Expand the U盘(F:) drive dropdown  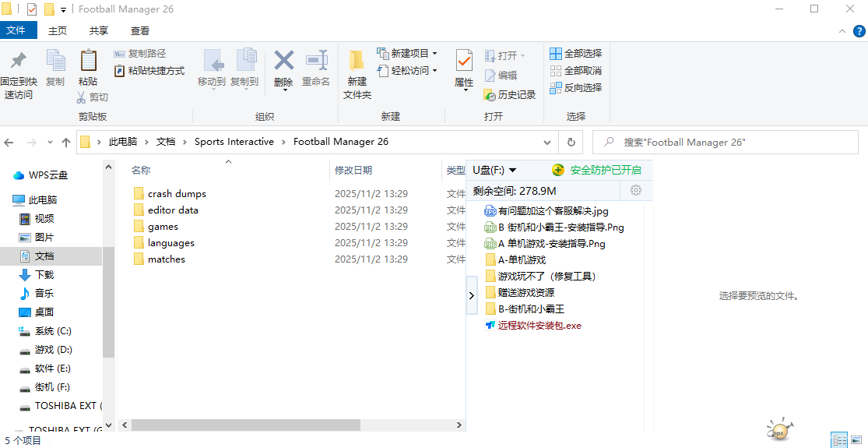[512, 170]
